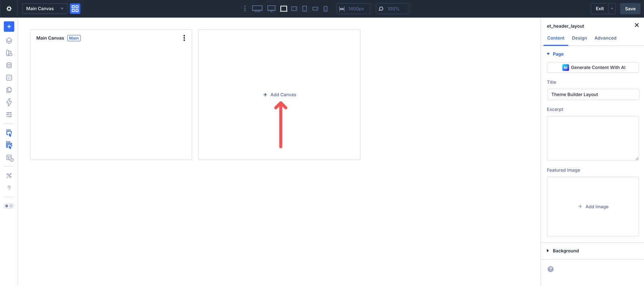Click Generate Content With AI
Image resolution: width=644 pixels, height=286 pixels.
[x=593, y=67]
